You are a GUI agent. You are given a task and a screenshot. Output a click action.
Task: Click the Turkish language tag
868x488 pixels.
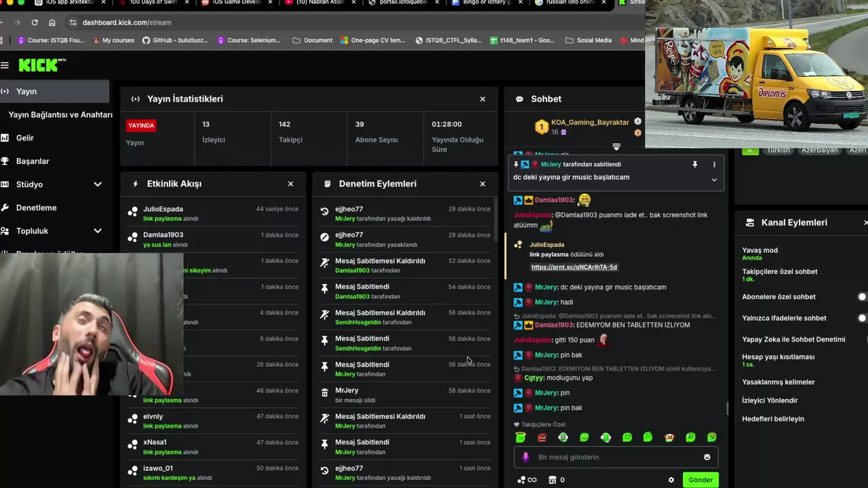coord(778,150)
